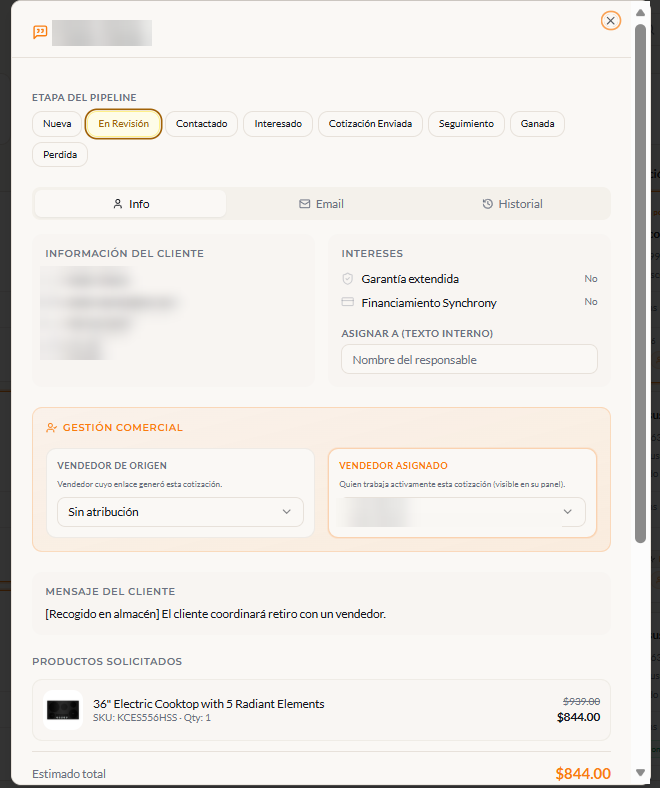Click the Estimado total label
The image size is (660, 788).
[x=69, y=774]
